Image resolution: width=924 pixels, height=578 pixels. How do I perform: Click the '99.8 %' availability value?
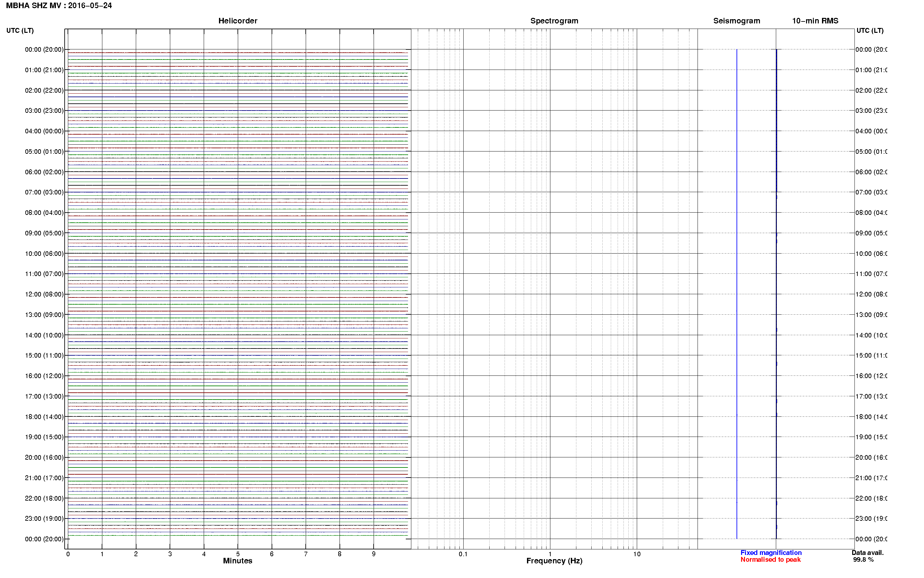point(863,560)
